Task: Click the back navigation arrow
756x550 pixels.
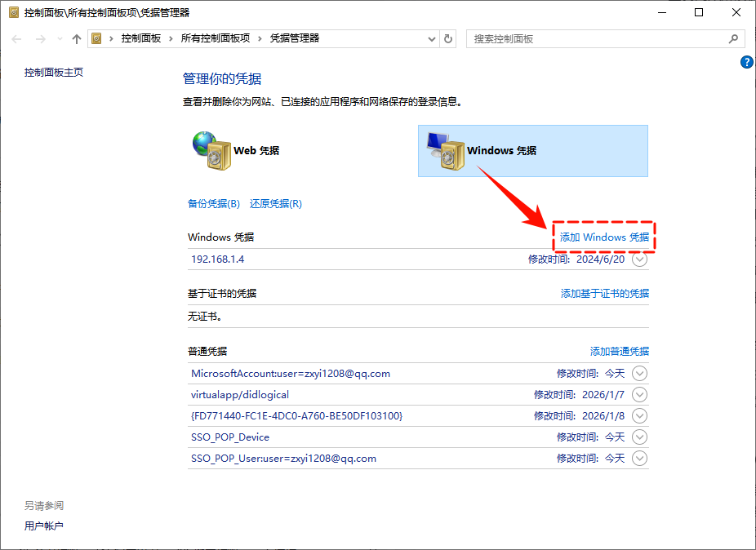Action: click(x=16, y=38)
